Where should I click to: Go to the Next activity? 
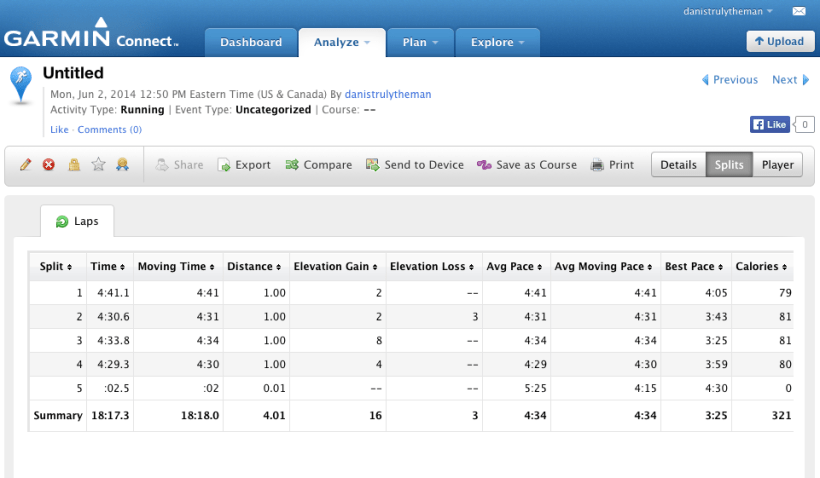790,79
